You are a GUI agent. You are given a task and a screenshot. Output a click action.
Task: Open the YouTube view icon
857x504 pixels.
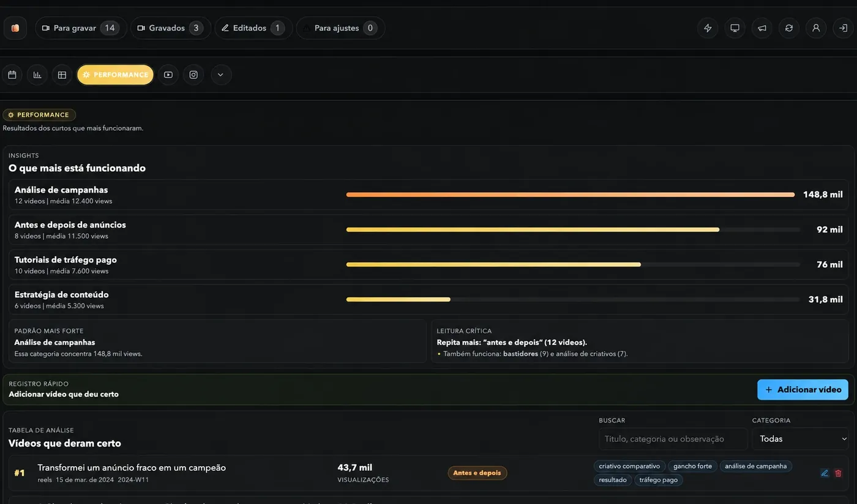click(168, 75)
